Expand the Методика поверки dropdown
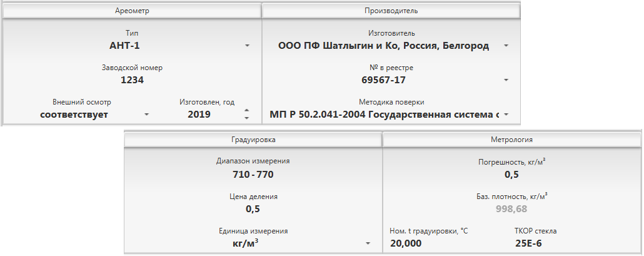The image size is (644, 256). click(x=506, y=115)
